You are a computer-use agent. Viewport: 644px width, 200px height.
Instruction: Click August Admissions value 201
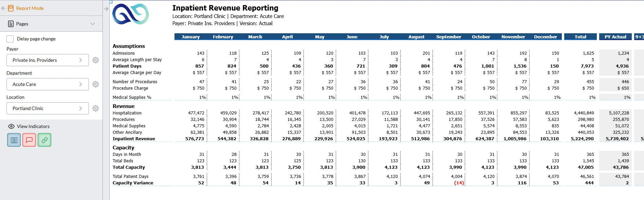tap(426, 53)
